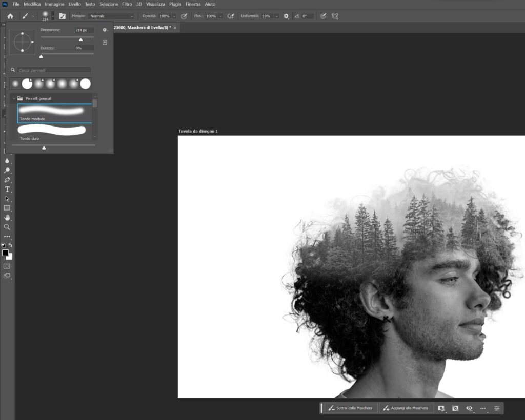
Task: Open the Metodo blend mode dropdown
Action: [x=111, y=16]
